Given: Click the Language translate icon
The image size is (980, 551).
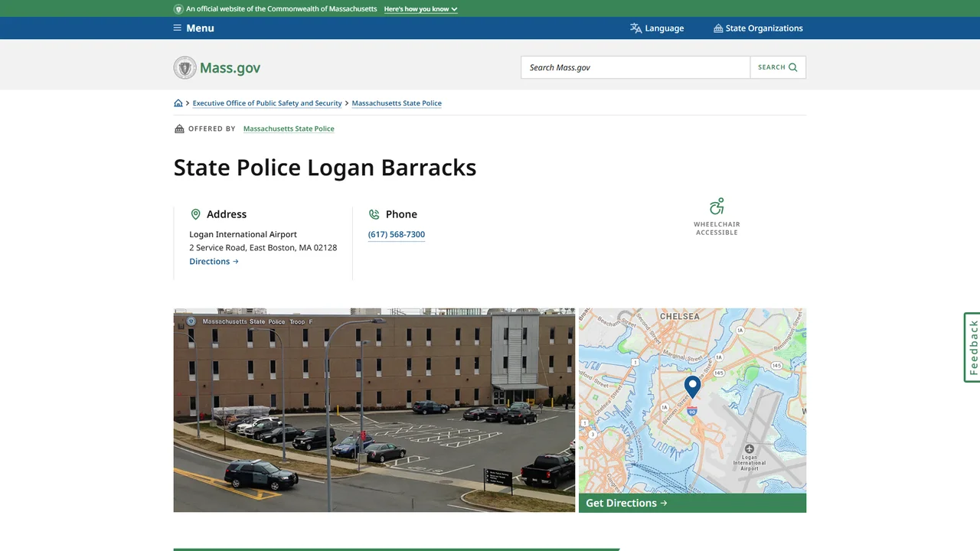Looking at the screenshot, I should [635, 28].
